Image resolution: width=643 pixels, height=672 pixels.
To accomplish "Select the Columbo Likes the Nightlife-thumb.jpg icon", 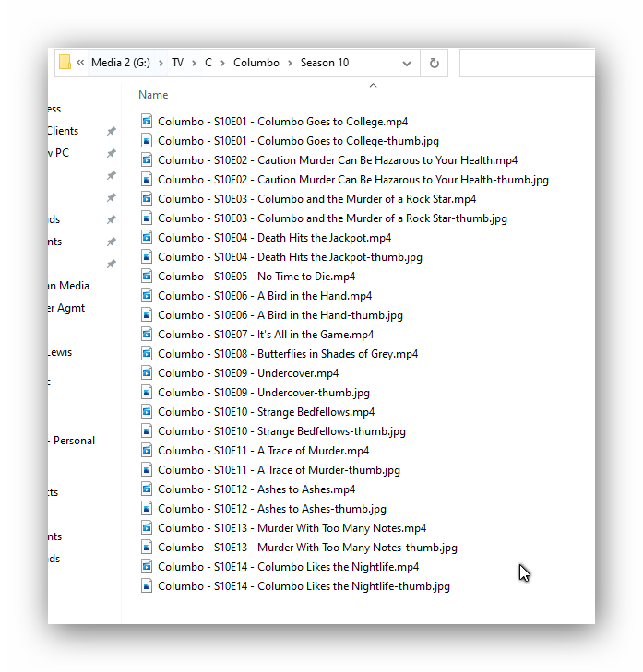I will point(147,585).
